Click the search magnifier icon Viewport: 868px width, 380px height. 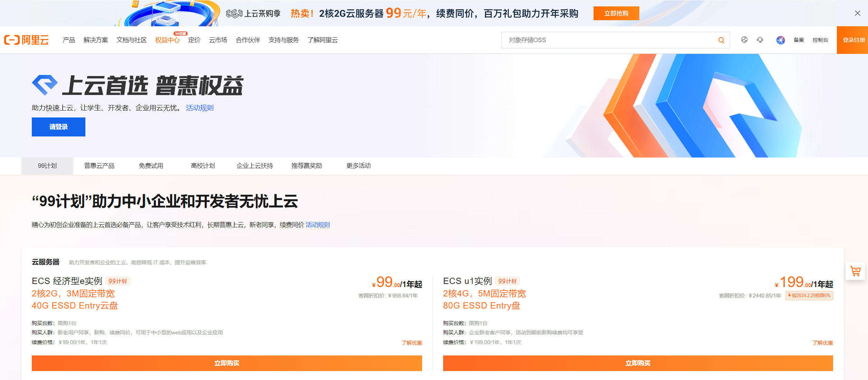pos(721,40)
